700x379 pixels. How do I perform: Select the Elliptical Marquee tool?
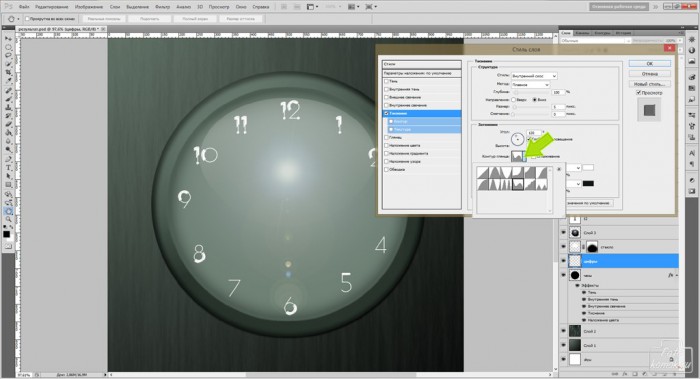pyautogui.click(x=8, y=47)
